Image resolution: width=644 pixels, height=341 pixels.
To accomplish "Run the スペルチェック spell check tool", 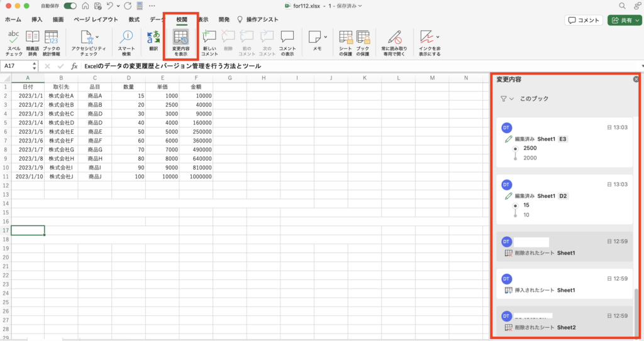I will pos(14,43).
